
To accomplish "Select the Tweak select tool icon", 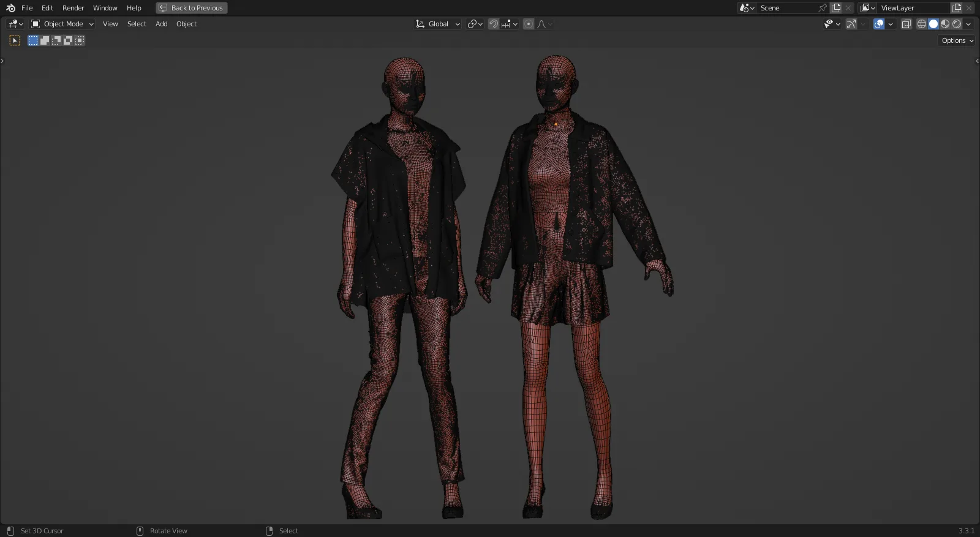I will point(15,40).
